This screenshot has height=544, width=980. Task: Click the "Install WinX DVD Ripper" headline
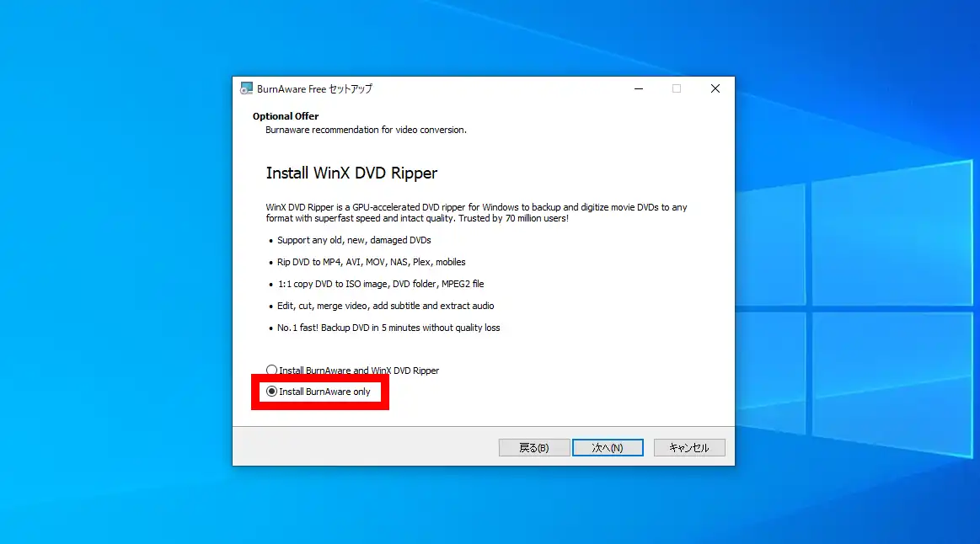click(351, 173)
